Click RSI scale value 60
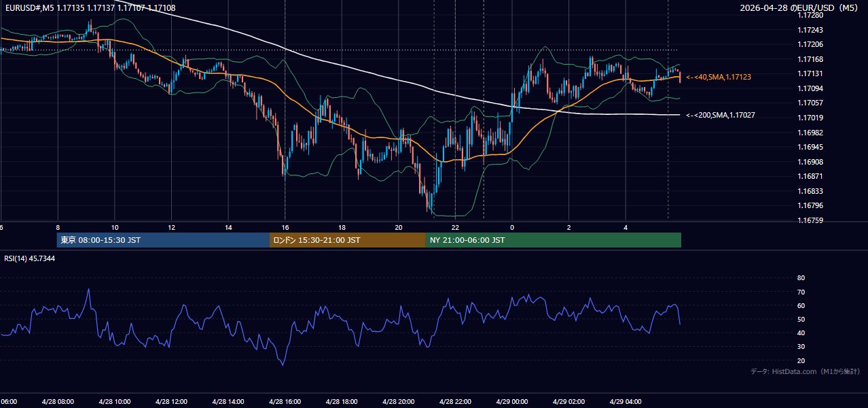 click(x=801, y=305)
